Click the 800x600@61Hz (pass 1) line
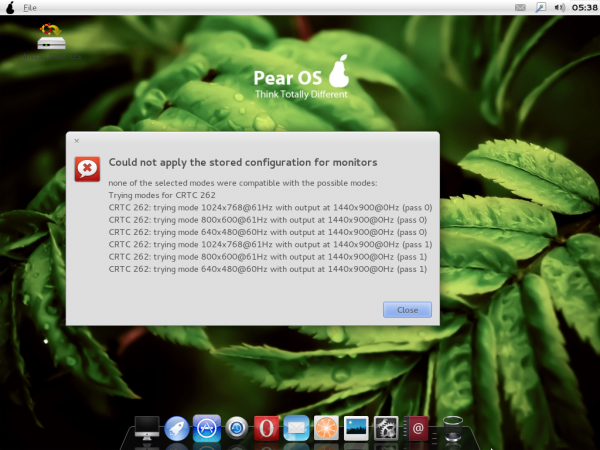The height and width of the screenshot is (450, 600). [x=267, y=256]
